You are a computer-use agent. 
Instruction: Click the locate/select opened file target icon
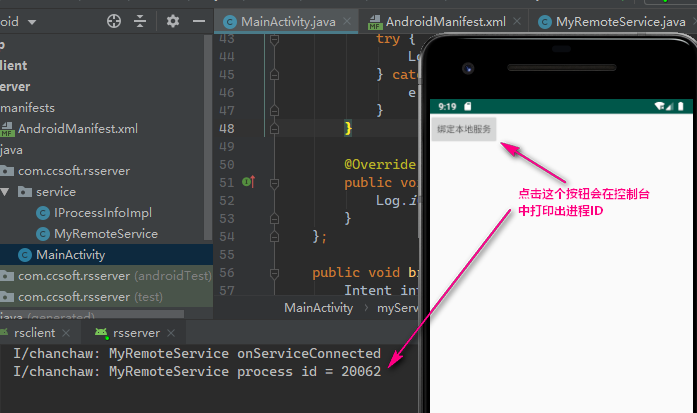click(x=114, y=21)
